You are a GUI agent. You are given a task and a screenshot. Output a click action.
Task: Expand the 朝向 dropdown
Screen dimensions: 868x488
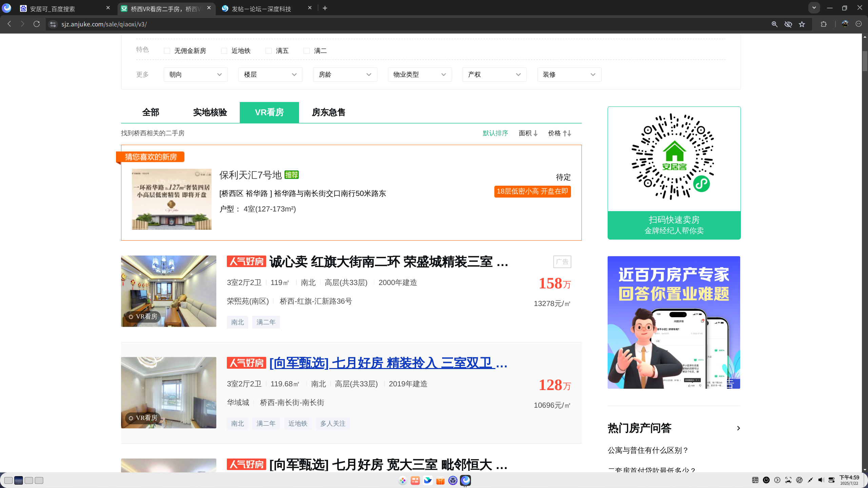[x=196, y=75]
